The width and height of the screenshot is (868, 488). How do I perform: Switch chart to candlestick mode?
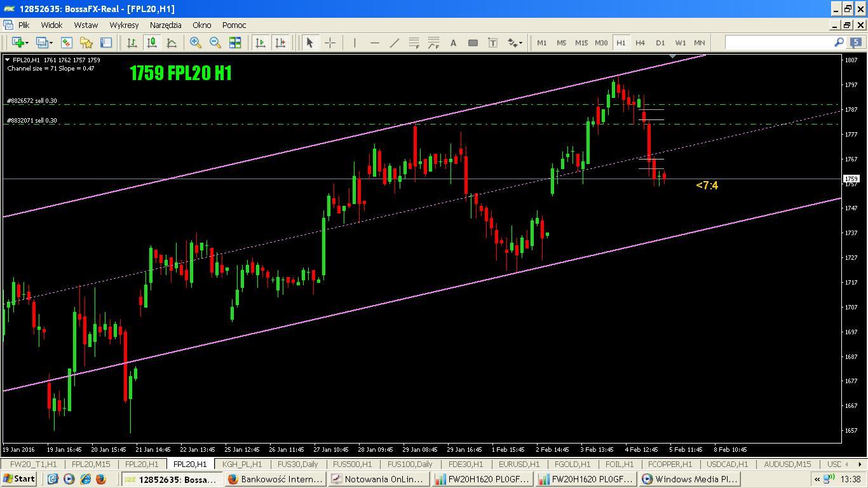151,43
